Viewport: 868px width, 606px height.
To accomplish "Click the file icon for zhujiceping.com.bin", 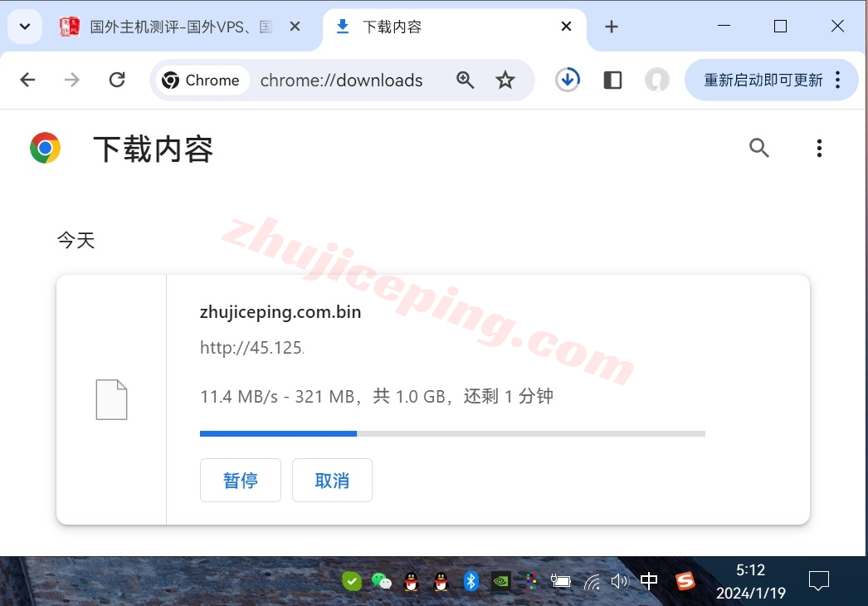I will click(111, 400).
